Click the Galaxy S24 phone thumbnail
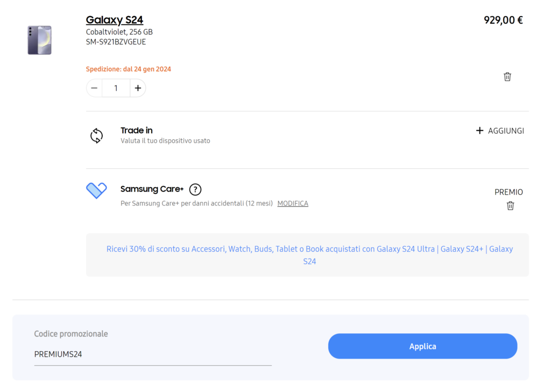This screenshot has height=392, width=551. pyautogui.click(x=39, y=40)
